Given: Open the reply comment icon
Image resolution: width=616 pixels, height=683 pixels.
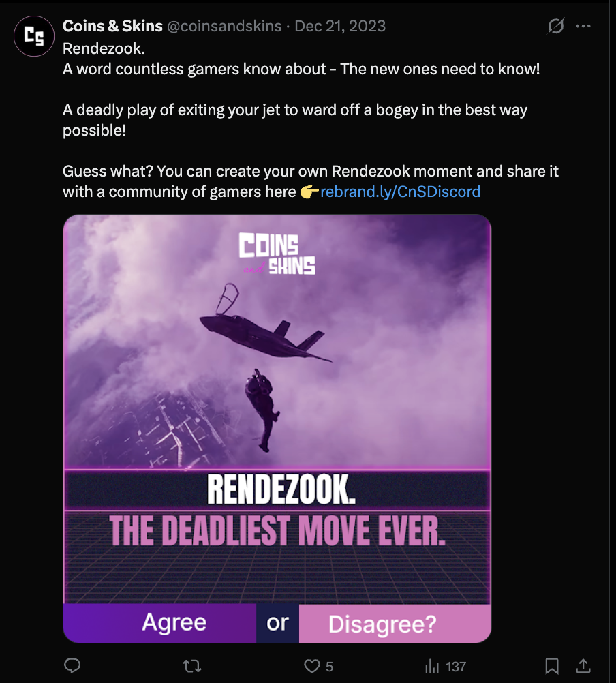Looking at the screenshot, I should point(72,665).
